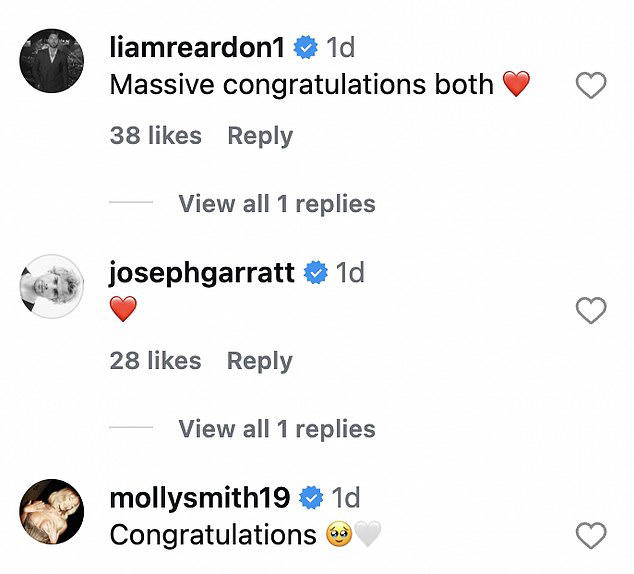The image size is (634, 574).
Task: Like mollysmith19's Congratulations comment
Action: [591, 536]
